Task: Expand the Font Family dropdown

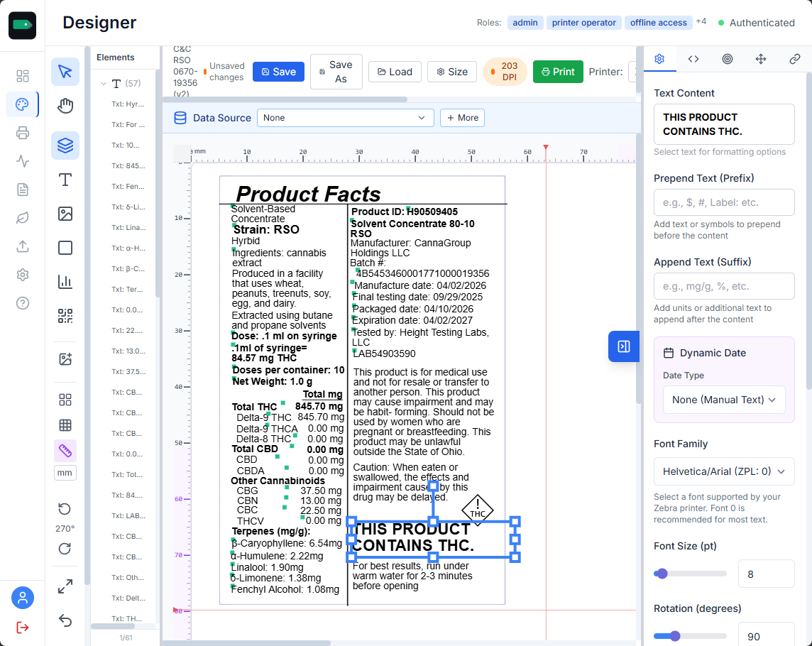Action: [x=723, y=471]
